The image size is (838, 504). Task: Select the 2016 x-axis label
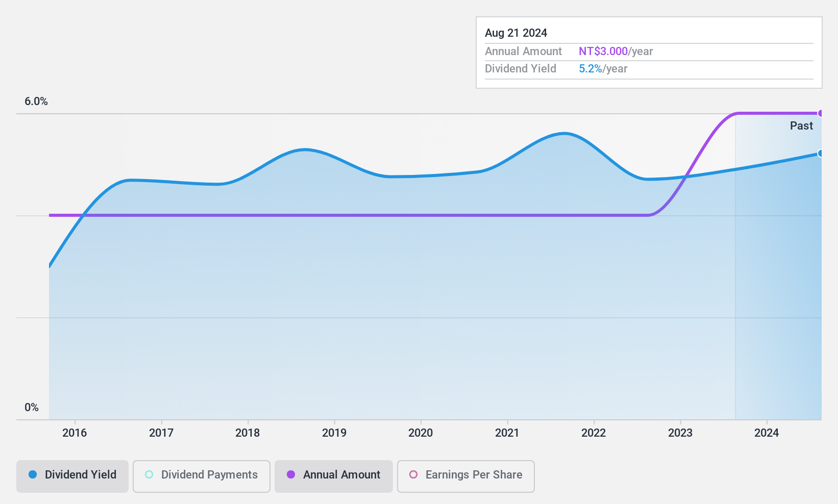click(75, 433)
